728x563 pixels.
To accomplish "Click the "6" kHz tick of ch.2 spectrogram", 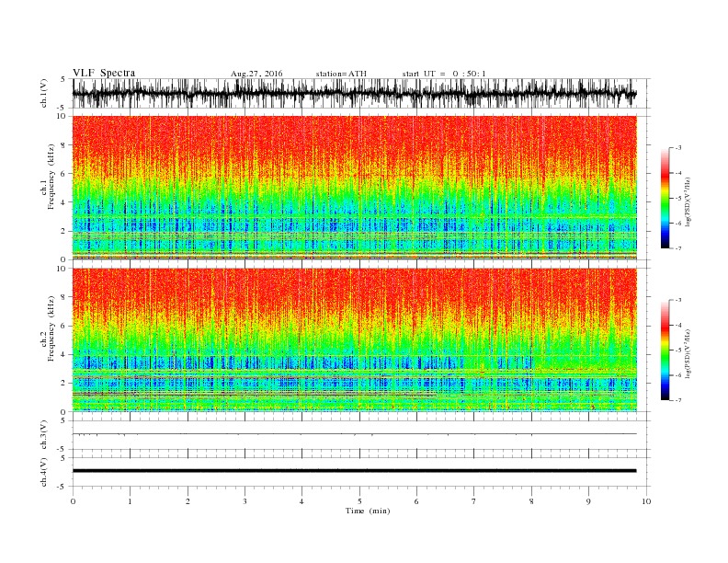I will tap(64, 326).
